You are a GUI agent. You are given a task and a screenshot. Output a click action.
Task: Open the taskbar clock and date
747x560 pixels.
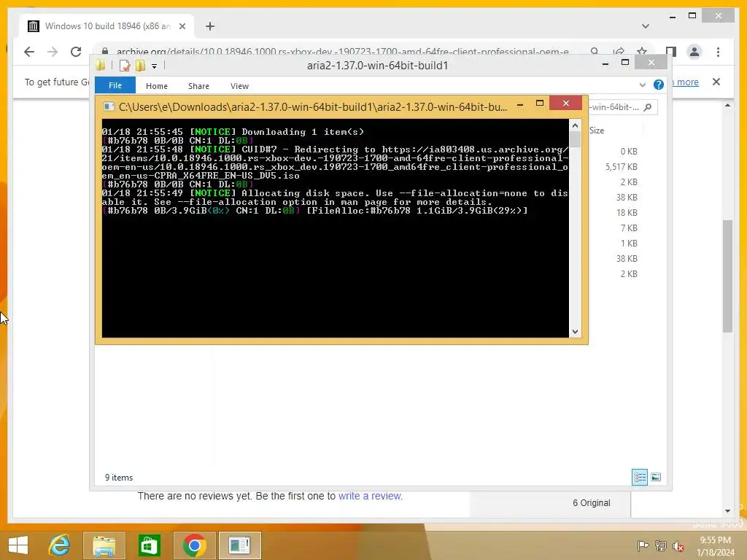click(x=715, y=546)
